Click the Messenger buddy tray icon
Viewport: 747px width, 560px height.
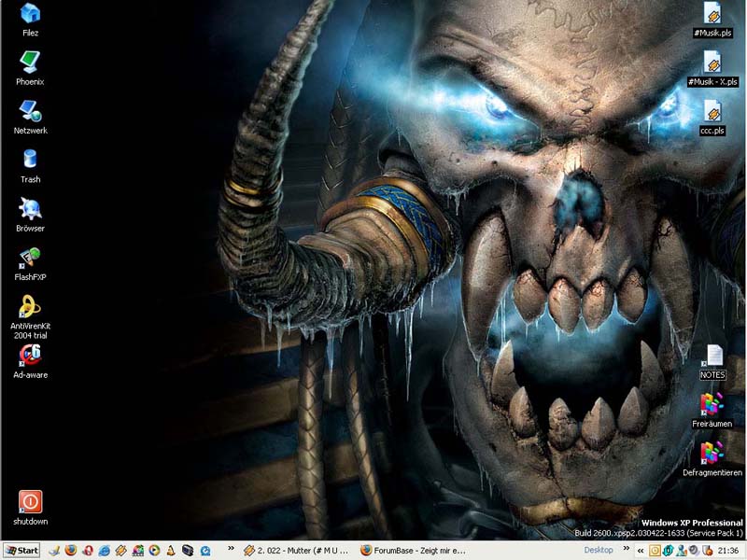click(682, 551)
